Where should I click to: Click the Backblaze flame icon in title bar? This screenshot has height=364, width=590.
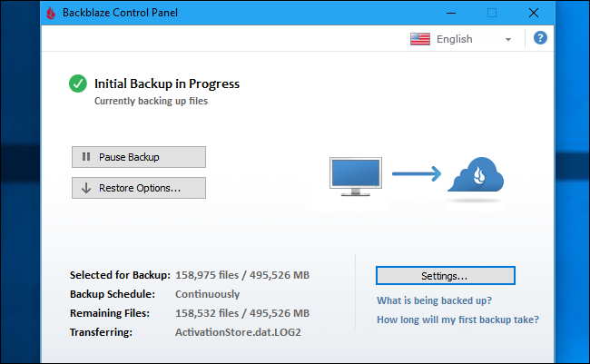pyautogui.click(x=50, y=14)
